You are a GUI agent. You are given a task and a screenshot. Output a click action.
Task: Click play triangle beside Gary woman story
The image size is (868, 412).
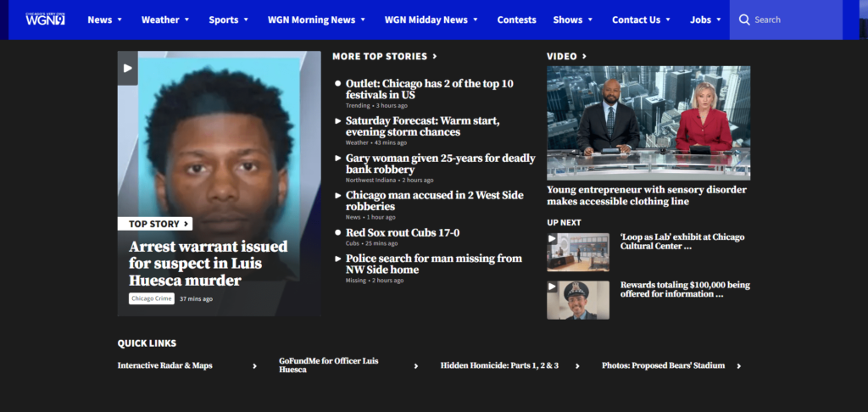[338, 158]
